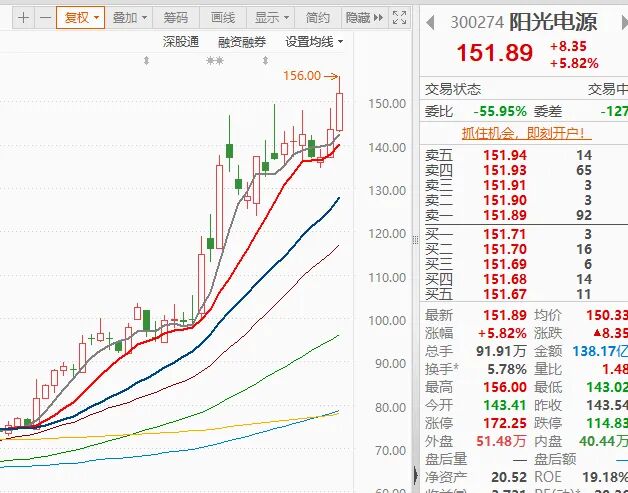Open the 设置均线 dropdown

(314, 41)
